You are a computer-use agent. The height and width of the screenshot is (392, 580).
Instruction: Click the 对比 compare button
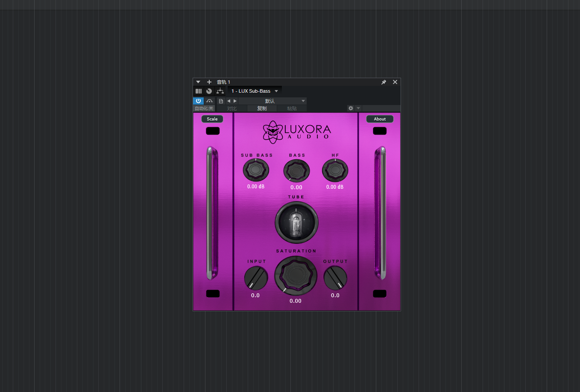coord(232,108)
